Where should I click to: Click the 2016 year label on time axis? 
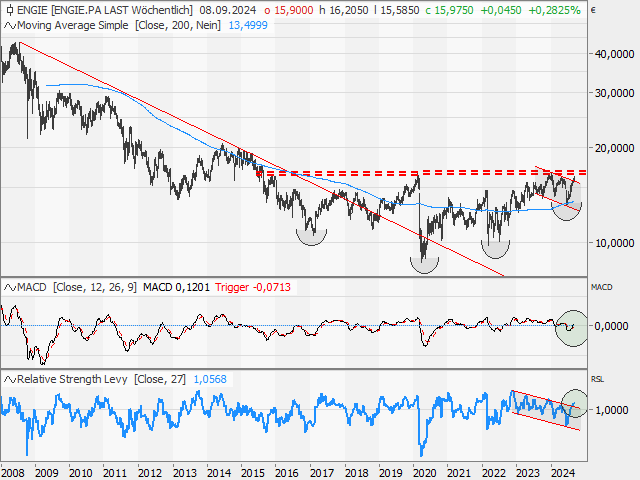pyautogui.click(x=287, y=473)
